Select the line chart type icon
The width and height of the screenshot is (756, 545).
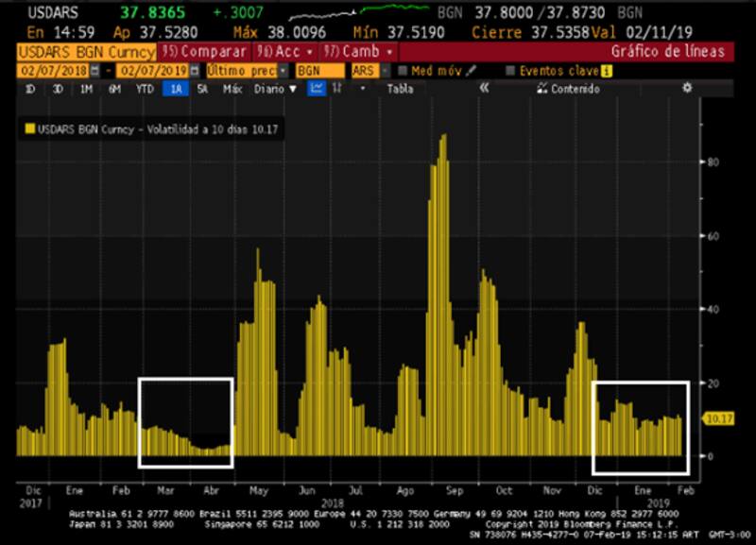pyautogui.click(x=317, y=88)
